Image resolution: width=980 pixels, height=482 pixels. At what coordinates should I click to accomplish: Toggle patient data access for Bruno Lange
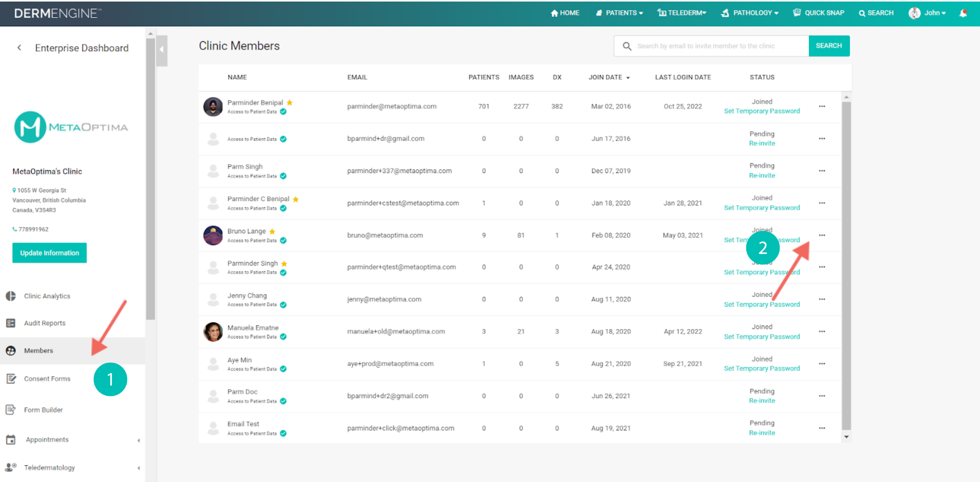[283, 240]
